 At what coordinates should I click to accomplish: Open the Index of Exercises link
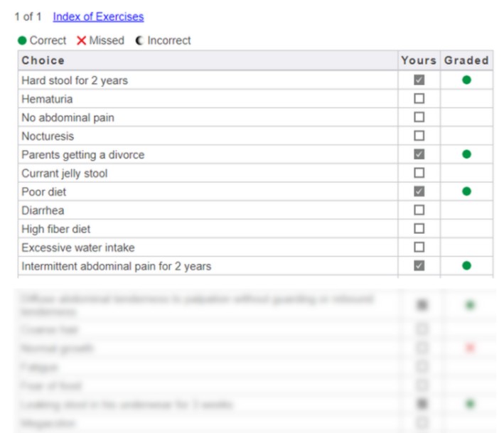pos(98,16)
